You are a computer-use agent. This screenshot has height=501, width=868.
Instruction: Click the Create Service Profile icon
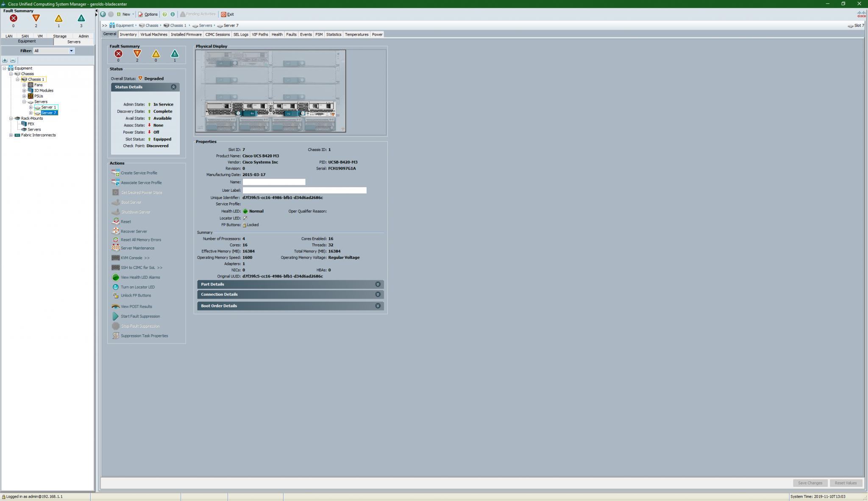click(x=115, y=173)
